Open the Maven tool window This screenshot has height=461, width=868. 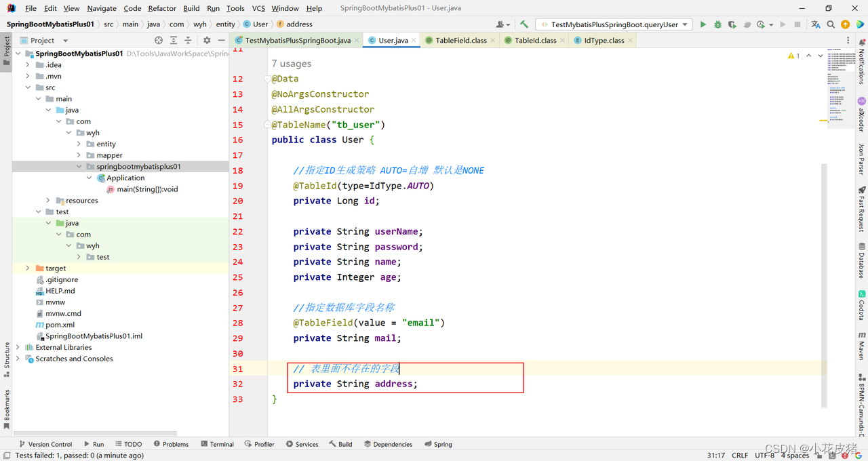tap(862, 346)
